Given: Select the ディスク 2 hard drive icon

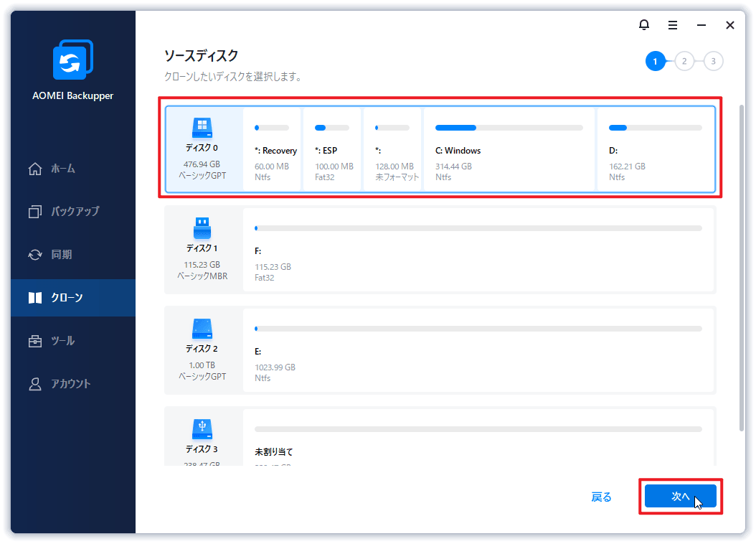Looking at the screenshot, I should point(202,329).
